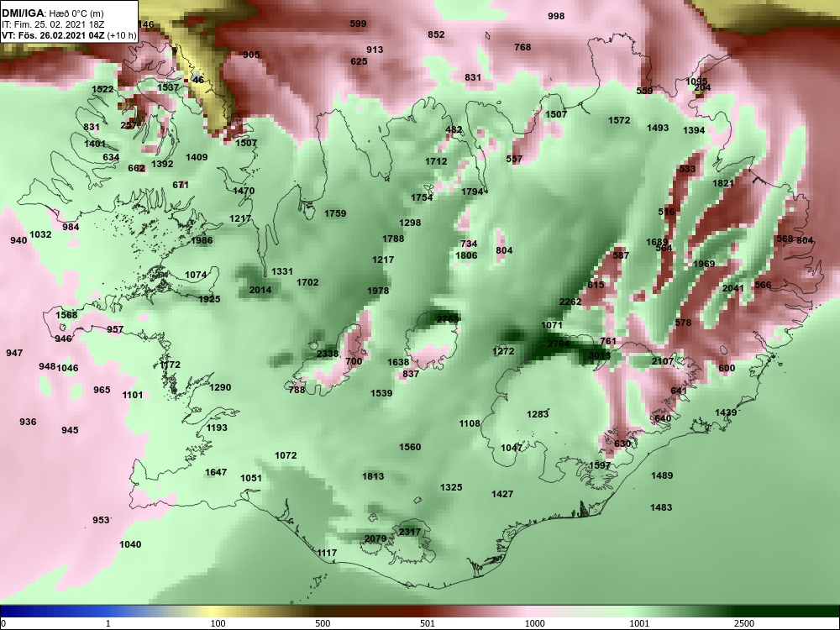840x630 pixels.
Task: Click the map value "3013"
Action: [599, 355]
